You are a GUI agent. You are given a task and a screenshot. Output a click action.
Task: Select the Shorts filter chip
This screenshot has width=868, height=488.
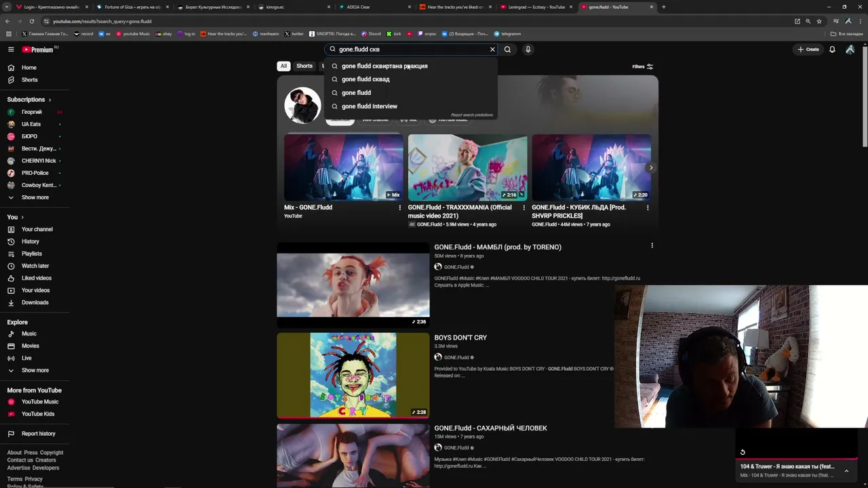click(304, 66)
